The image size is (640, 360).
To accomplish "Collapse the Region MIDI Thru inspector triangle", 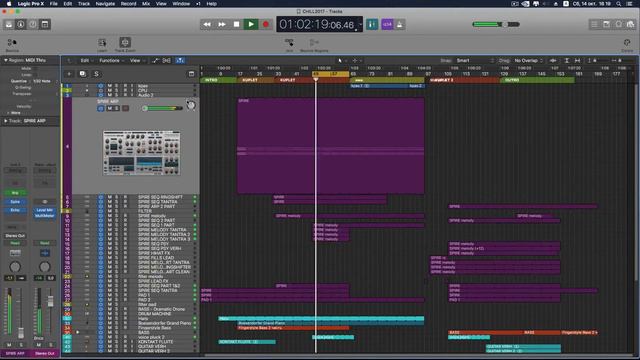I will click(6, 60).
